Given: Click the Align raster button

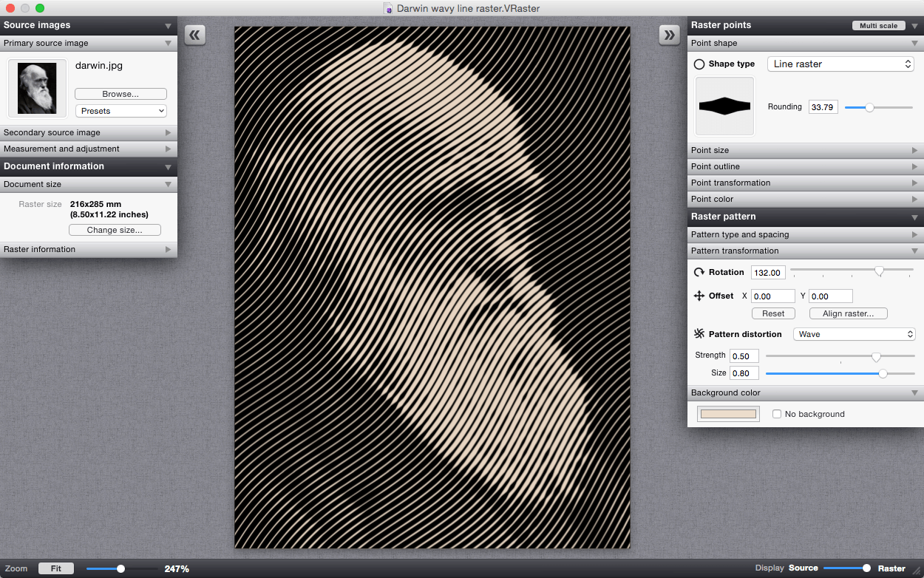Looking at the screenshot, I should (x=847, y=313).
